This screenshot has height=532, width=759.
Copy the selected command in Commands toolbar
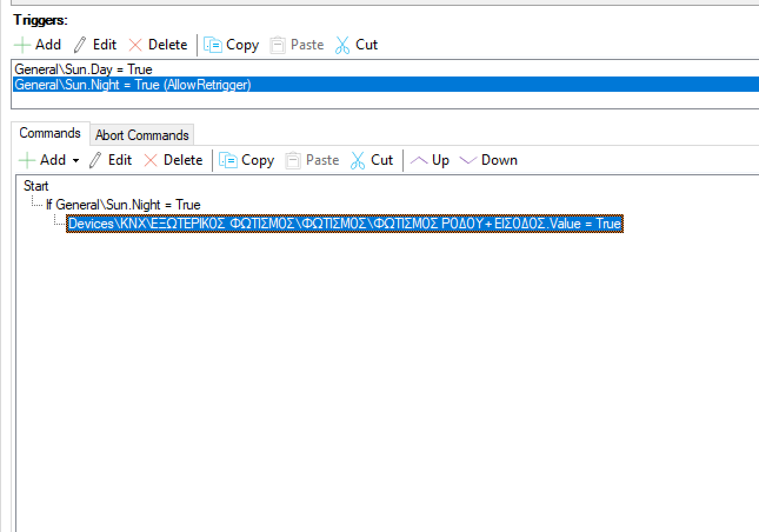pos(247,160)
